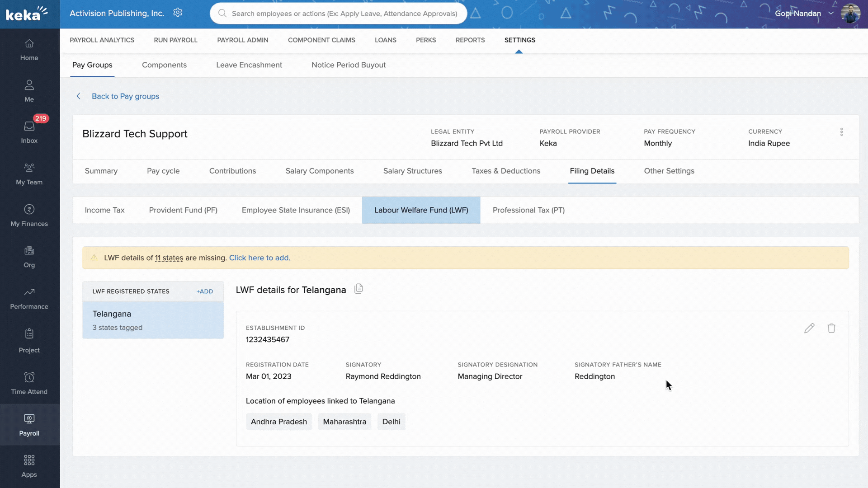This screenshot has width=868, height=488.
Task: Click the 'Click here to add' link
Action: (259, 258)
